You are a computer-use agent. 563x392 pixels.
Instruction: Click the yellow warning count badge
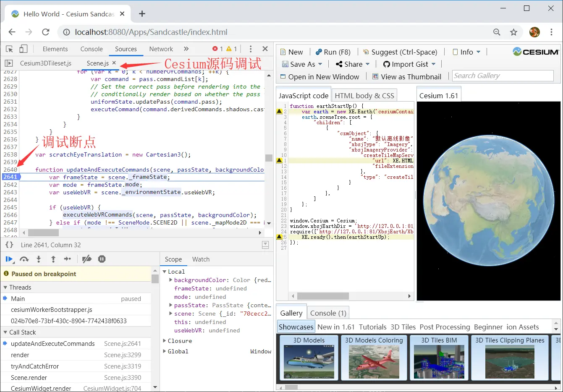point(232,49)
